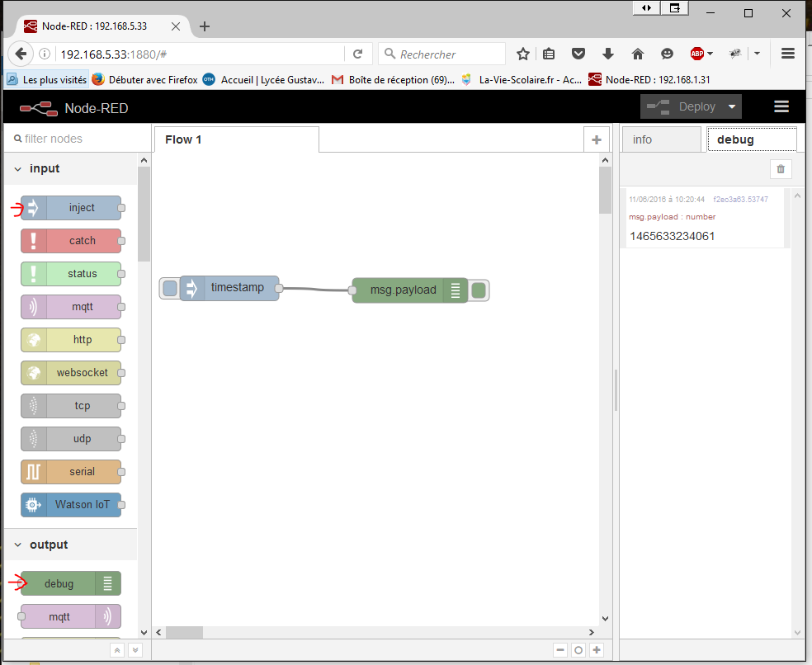Open Débuter avec Firefox bookmark
The width and height of the screenshot is (812, 665).
(145, 80)
